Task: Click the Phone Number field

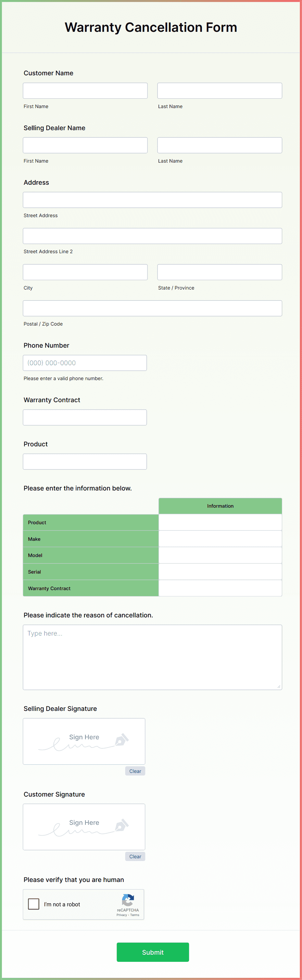Action: click(x=84, y=363)
